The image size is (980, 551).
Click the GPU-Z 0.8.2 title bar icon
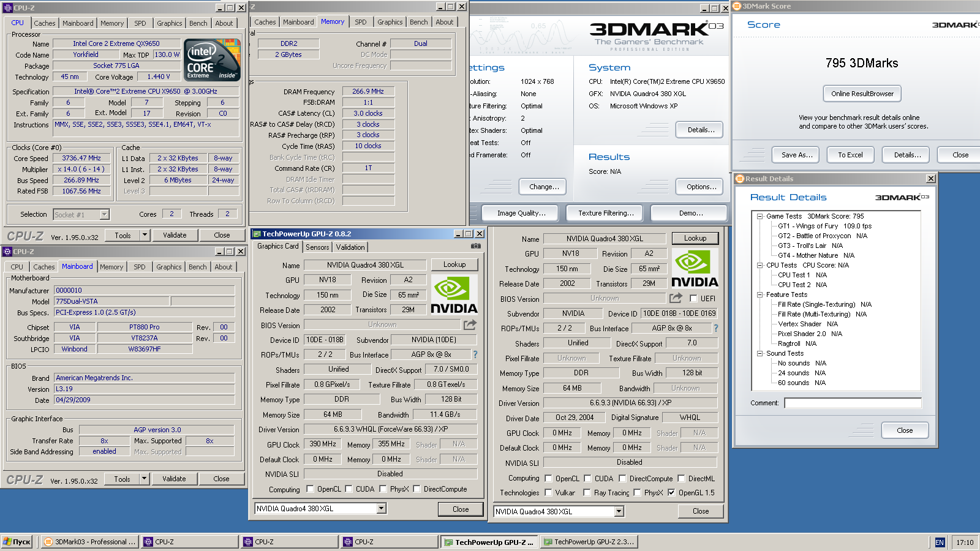pos(257,234)
